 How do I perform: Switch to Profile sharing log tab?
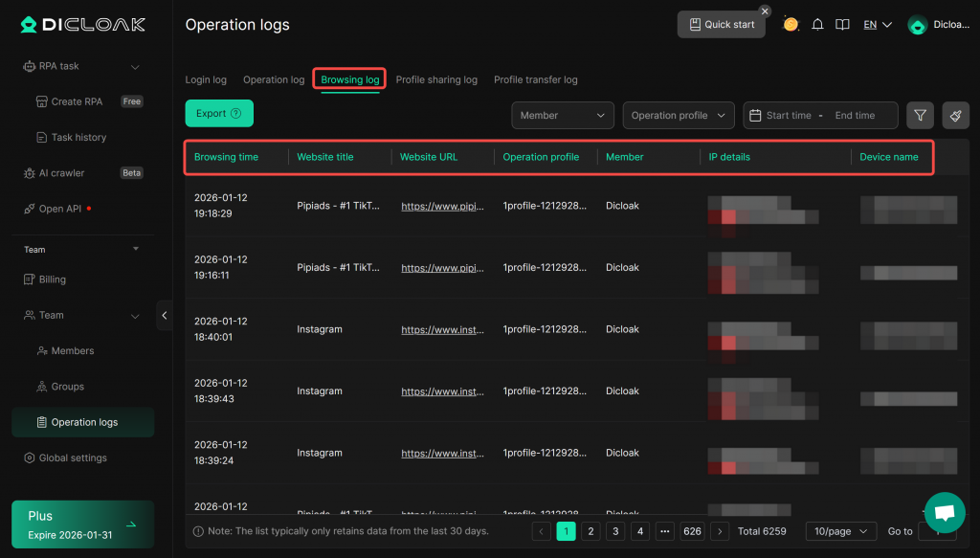(436, 79)
